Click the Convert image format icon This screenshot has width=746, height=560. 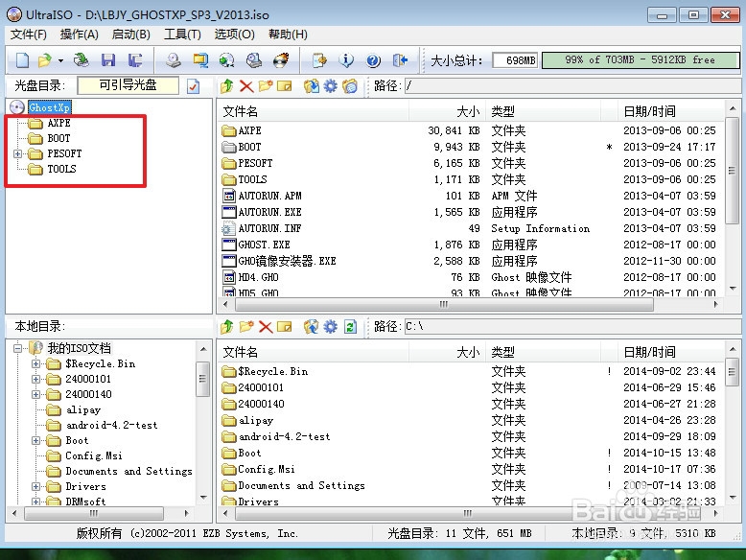pos(200,60)
